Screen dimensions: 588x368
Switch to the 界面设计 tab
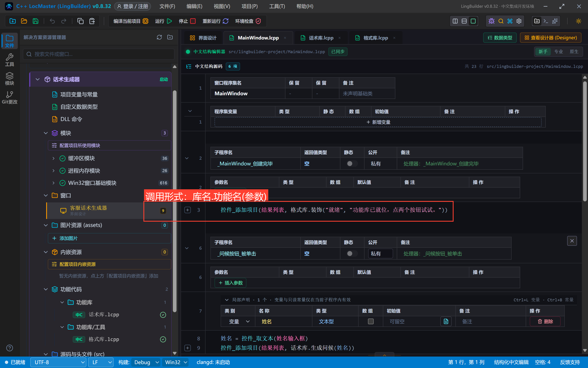203,38
